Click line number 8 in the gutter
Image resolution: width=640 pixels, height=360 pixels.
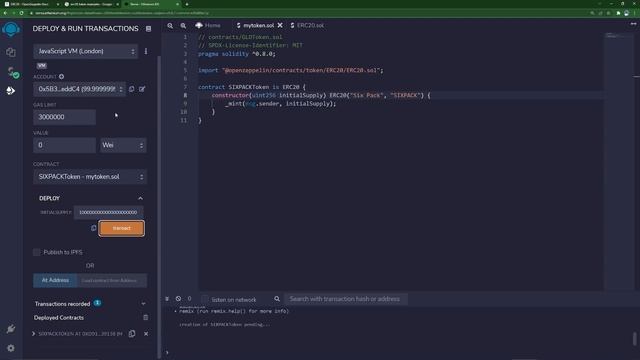click(185, 95)
